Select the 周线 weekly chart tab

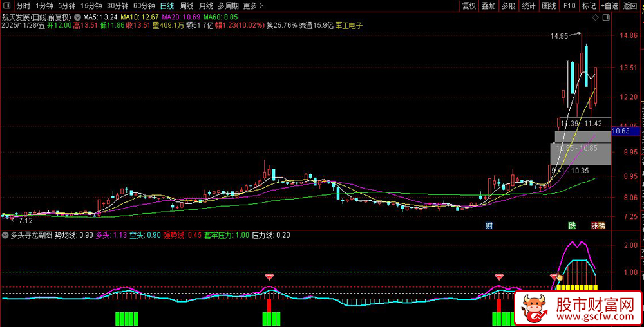pos(187,6)
